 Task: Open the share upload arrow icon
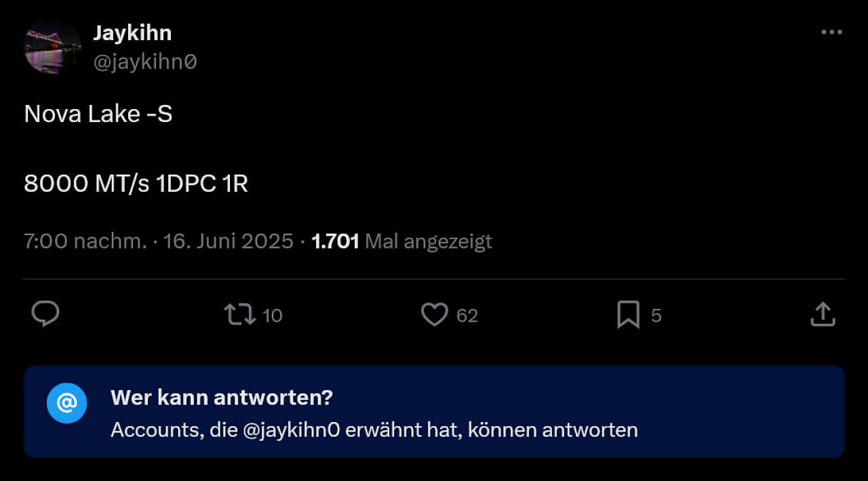click(823, 314)
